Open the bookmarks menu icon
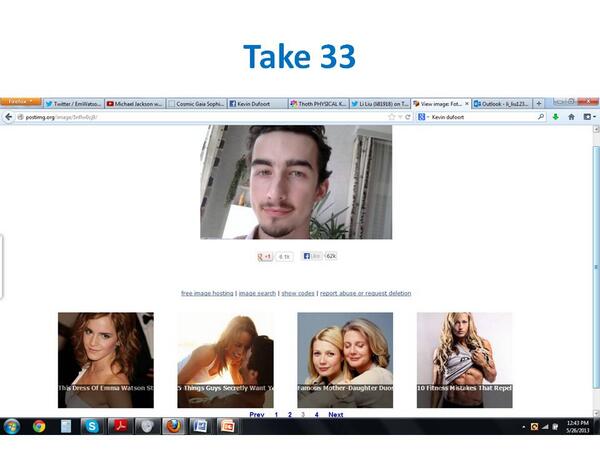This screenshot has width=600, height=450. click(589, 117)
